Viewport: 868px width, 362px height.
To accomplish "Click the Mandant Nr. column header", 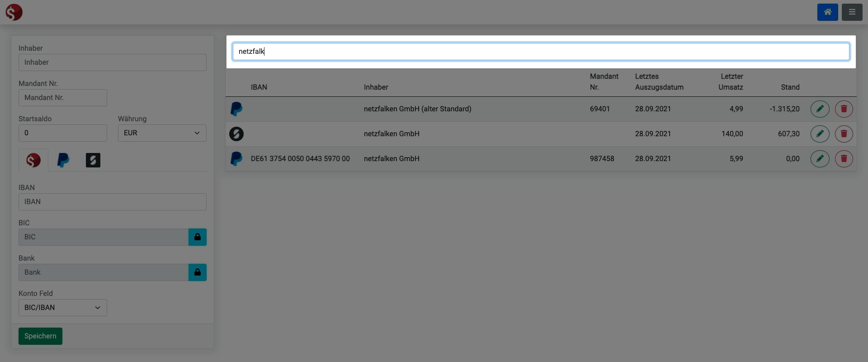I will pos(604,82).
